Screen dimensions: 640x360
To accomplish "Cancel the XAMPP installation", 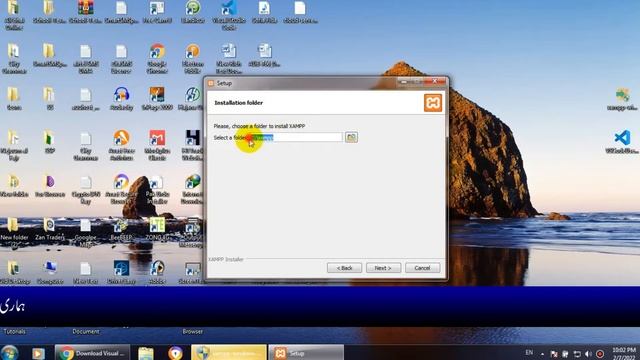I will click(422, 268).
